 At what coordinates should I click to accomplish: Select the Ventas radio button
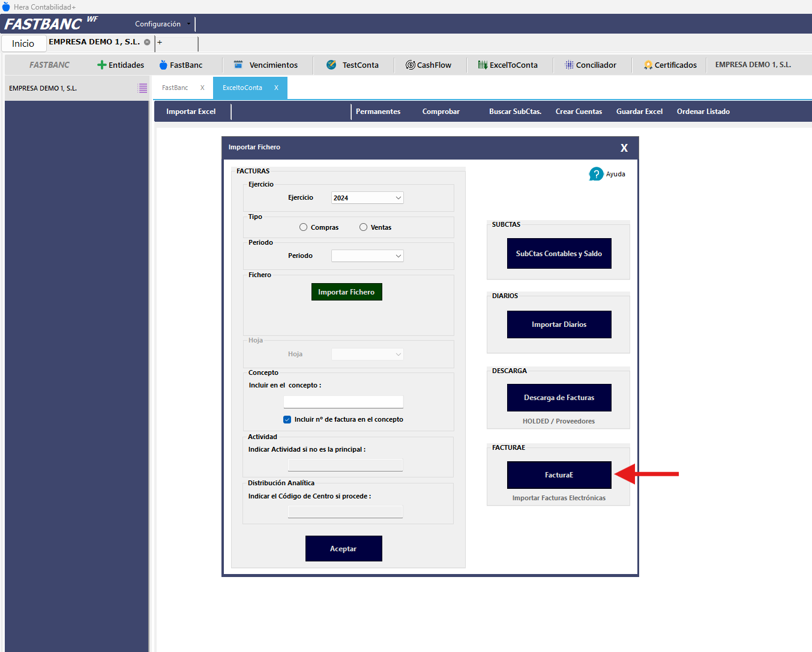pyautogui.click(x=363, y=227)
